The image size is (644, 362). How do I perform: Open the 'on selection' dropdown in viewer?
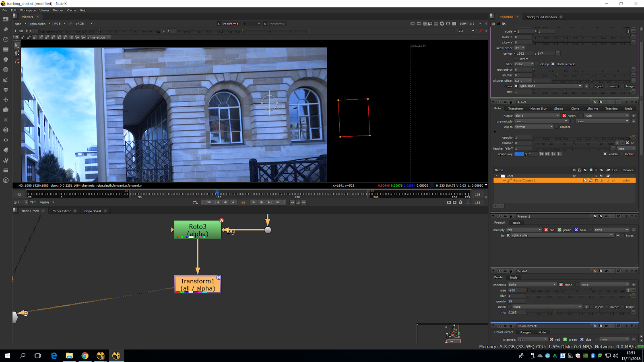(x=99, y=37)
